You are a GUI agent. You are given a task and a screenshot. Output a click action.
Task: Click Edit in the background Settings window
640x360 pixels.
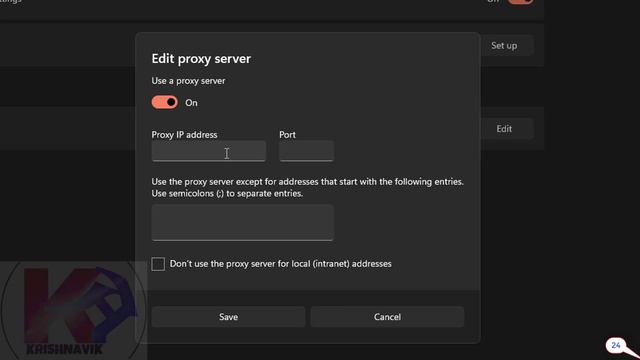coord(504,129)
